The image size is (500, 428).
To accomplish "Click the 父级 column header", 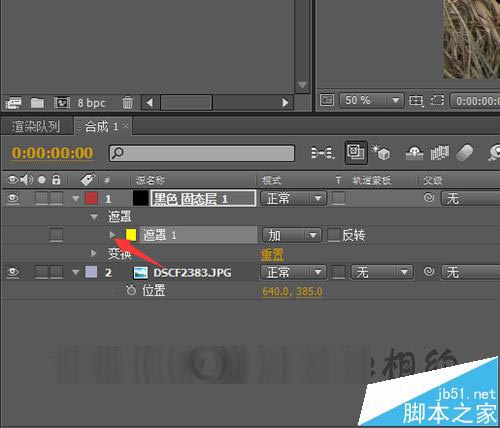I will coord(432,181).
